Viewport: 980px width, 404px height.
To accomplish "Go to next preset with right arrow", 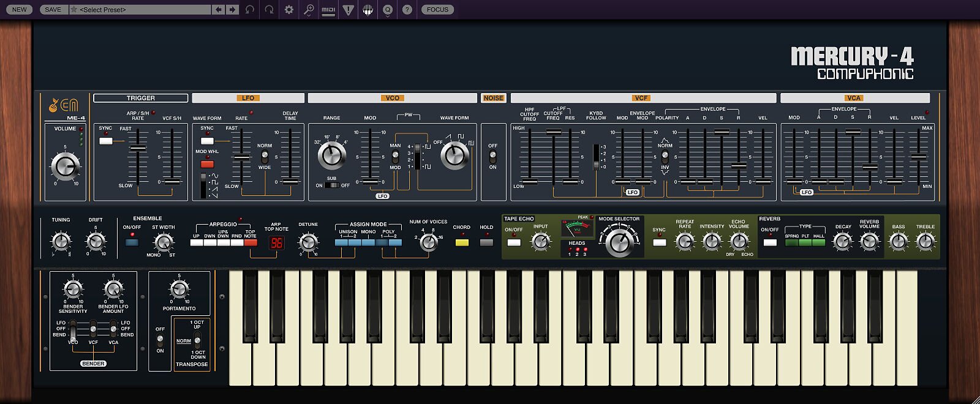I will pos(232,10).
